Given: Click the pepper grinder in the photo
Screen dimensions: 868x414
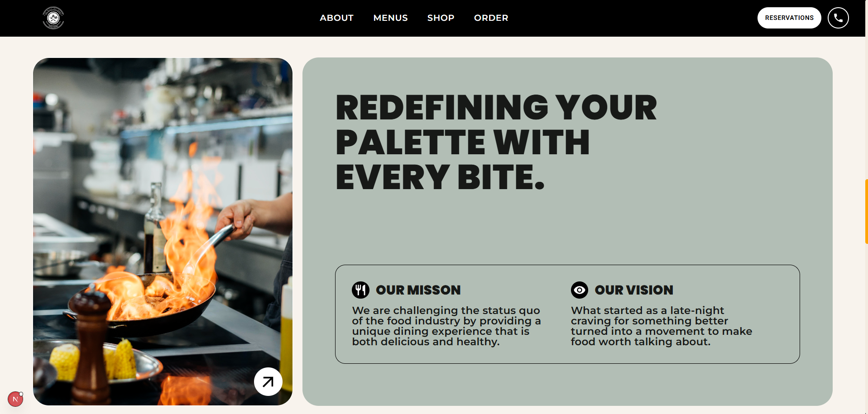Looking at the screenshot, I should pyautogui.click(x=92, y=344).
